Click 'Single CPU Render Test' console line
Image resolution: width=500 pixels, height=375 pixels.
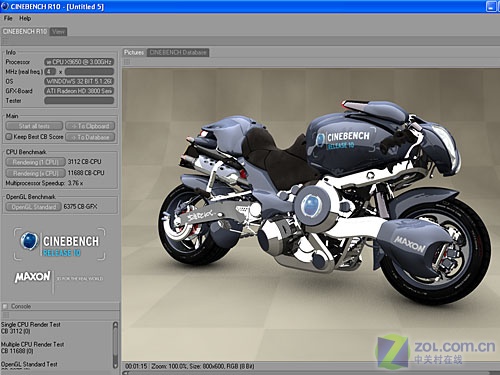coord(31,324)
